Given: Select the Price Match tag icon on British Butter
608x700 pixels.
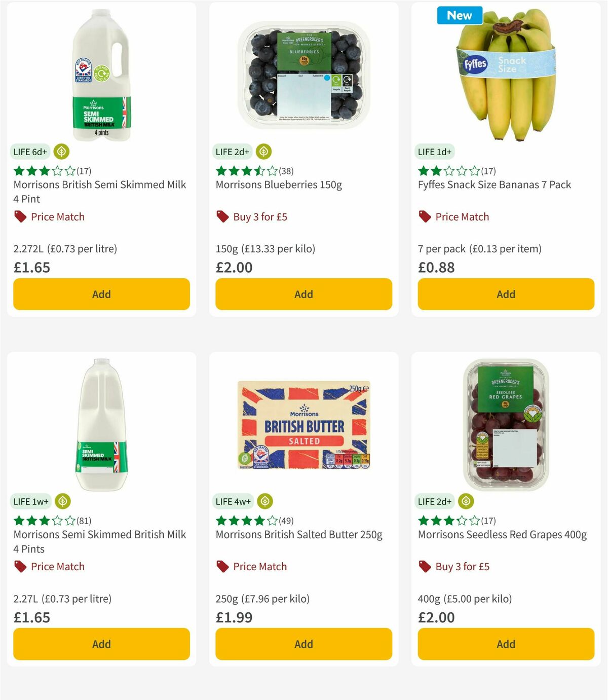Looking at the screenshot, I should click(223, 566).
